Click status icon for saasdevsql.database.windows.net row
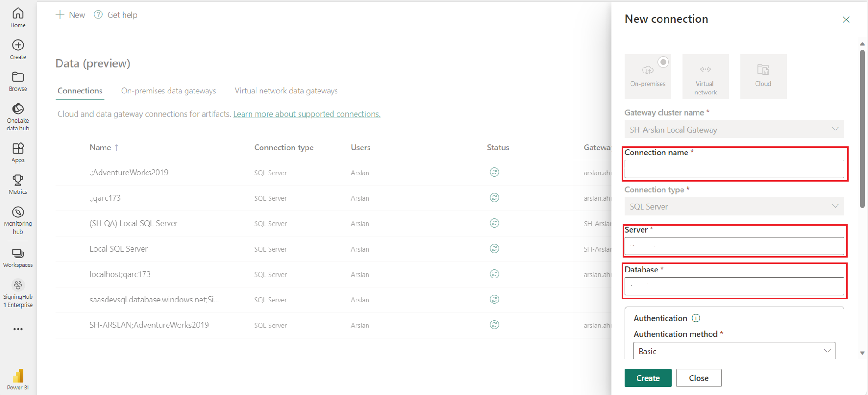 tap(494, 299)
